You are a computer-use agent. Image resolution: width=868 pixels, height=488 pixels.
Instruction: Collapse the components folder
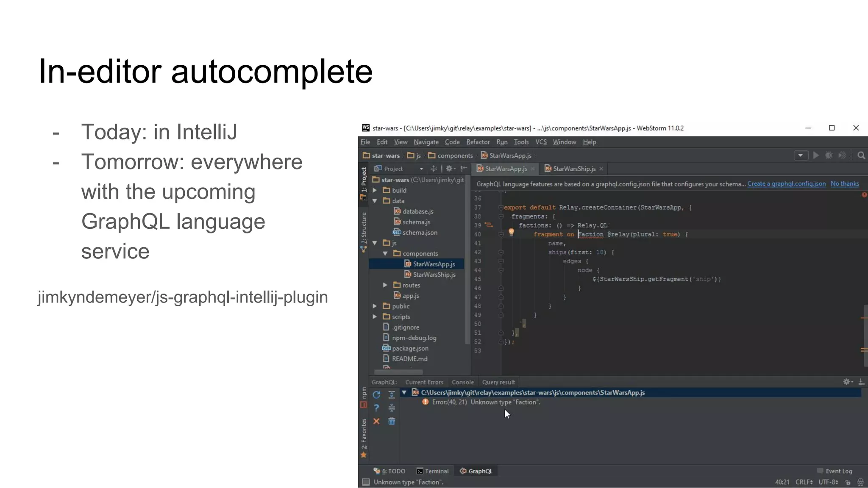click(385, 253)
